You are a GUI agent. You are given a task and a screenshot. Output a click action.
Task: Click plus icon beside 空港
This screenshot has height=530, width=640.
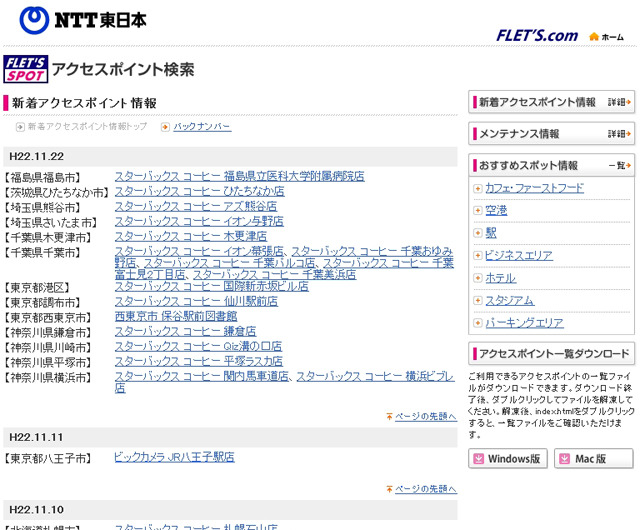click(478, 211)
